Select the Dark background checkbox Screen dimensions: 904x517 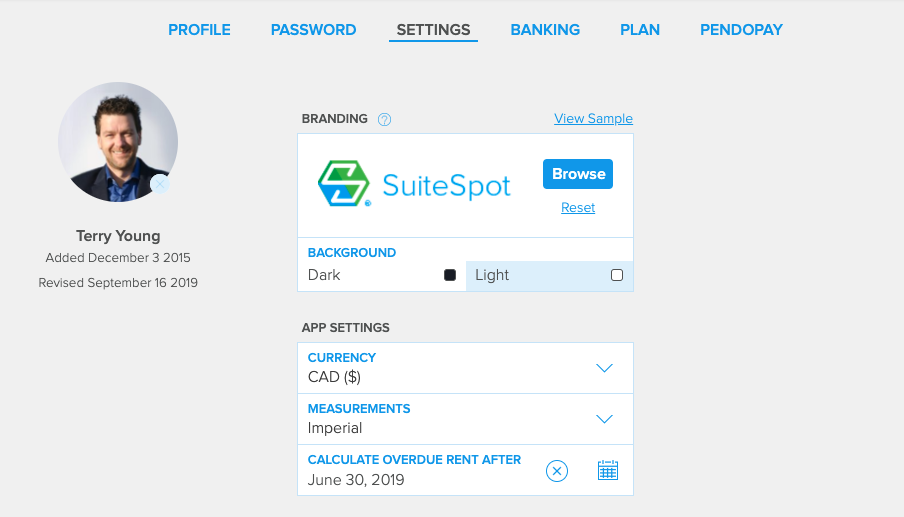click(450, 275)
